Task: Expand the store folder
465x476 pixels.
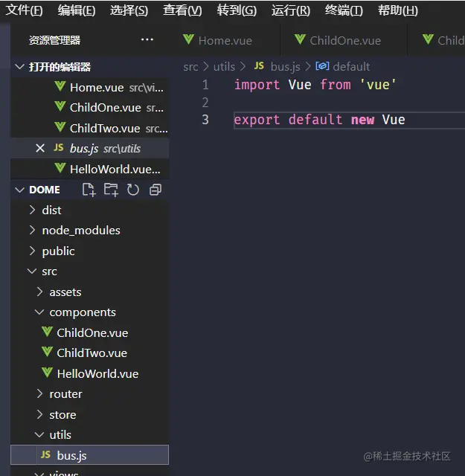Action: tap(89, 415)
